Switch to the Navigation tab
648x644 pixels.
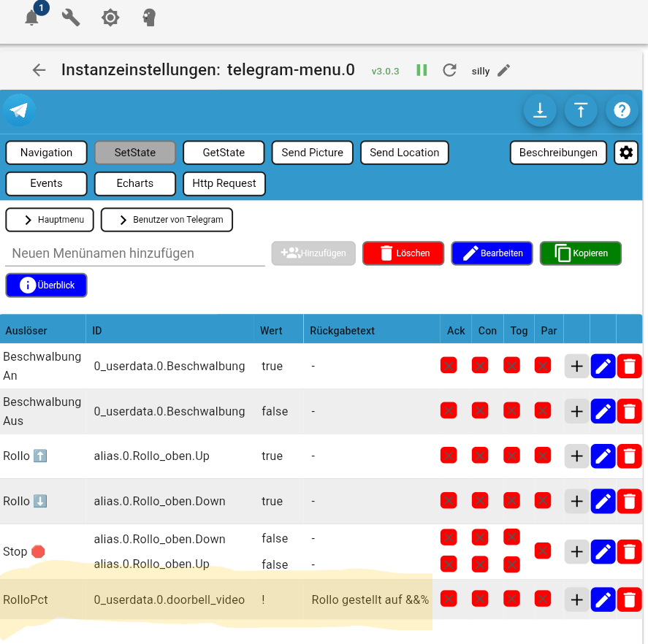[x=46, y=153]
